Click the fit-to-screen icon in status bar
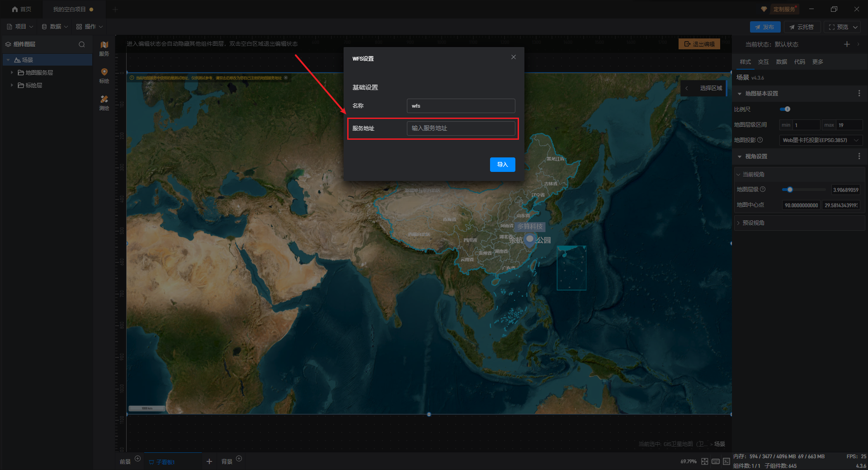 (x=705, y=461)
